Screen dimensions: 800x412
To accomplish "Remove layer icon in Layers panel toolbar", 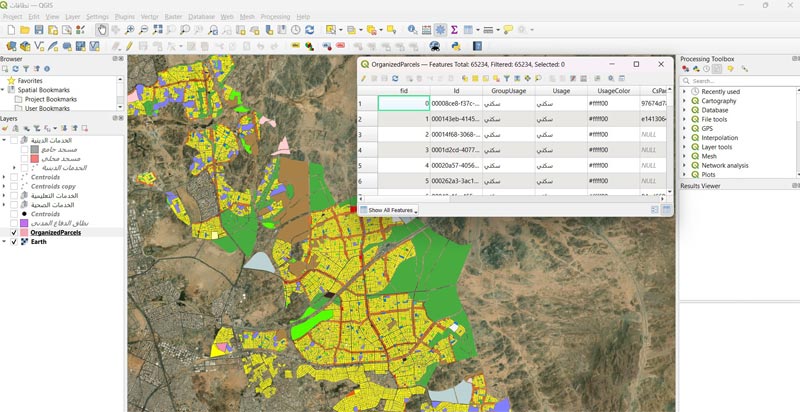I will tap(85, 128).
